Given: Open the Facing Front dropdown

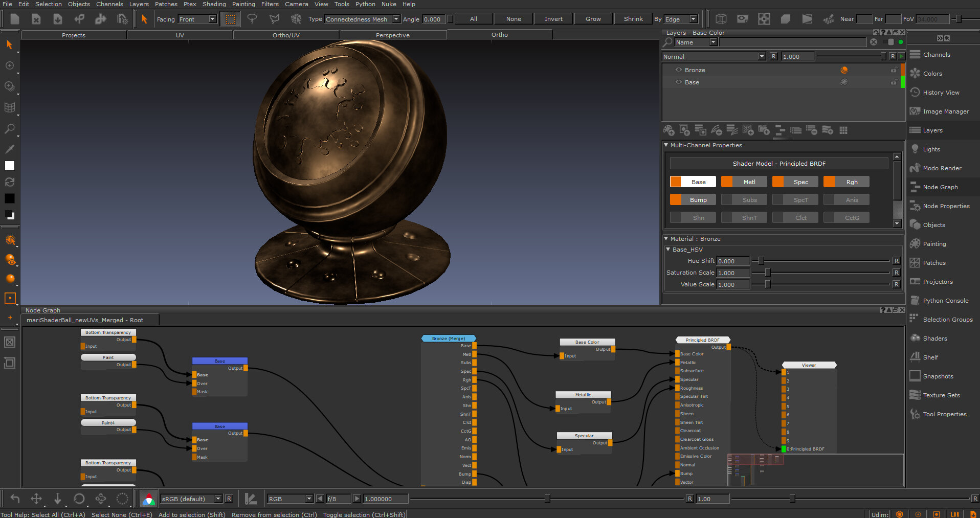Looking at the screenshot, I should click(x=198, y=19).
